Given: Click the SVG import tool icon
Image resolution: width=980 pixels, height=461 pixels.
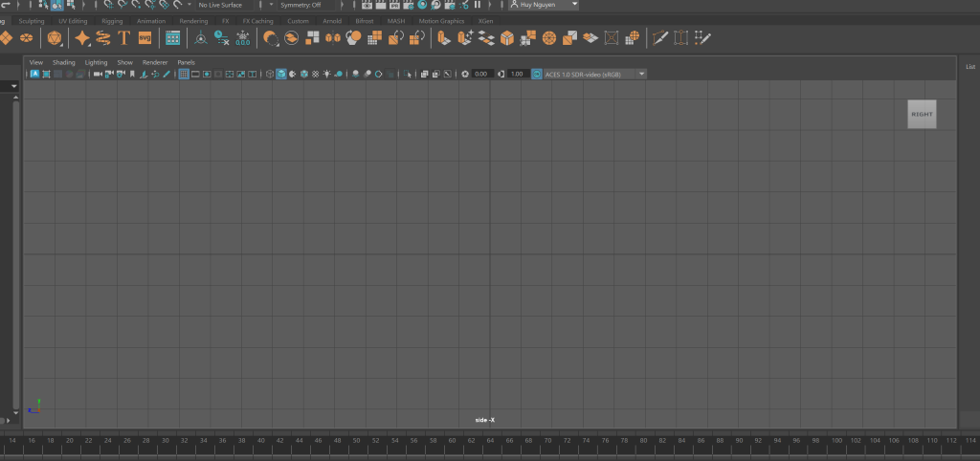Looking at the screenshot, I should tap(145, 38).
